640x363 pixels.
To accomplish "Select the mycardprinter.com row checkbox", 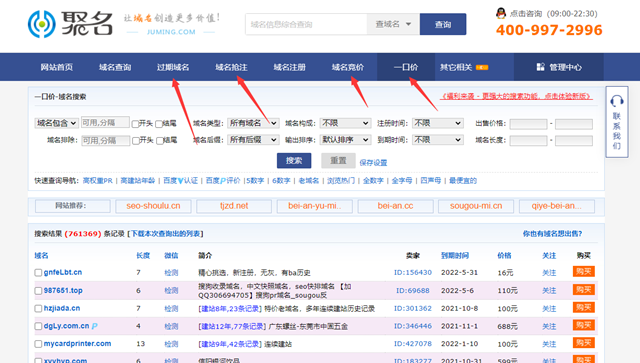I will (38, 344).
